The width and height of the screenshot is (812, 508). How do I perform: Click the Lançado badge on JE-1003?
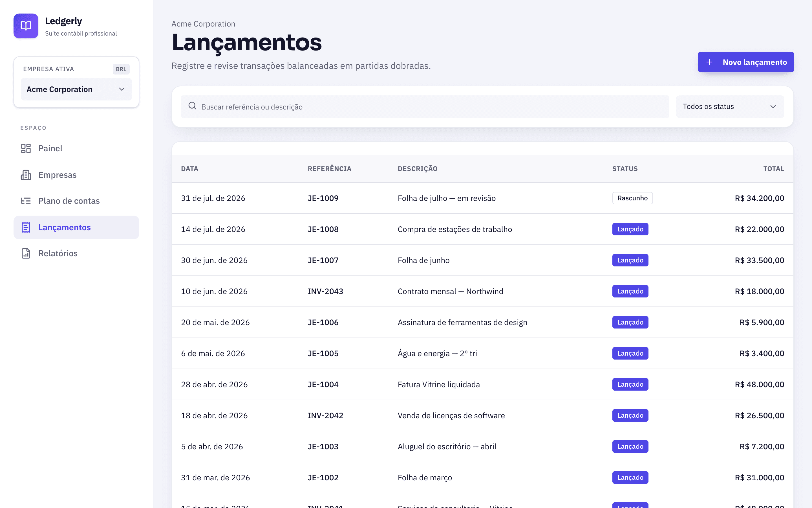click(x=630, y=446)
